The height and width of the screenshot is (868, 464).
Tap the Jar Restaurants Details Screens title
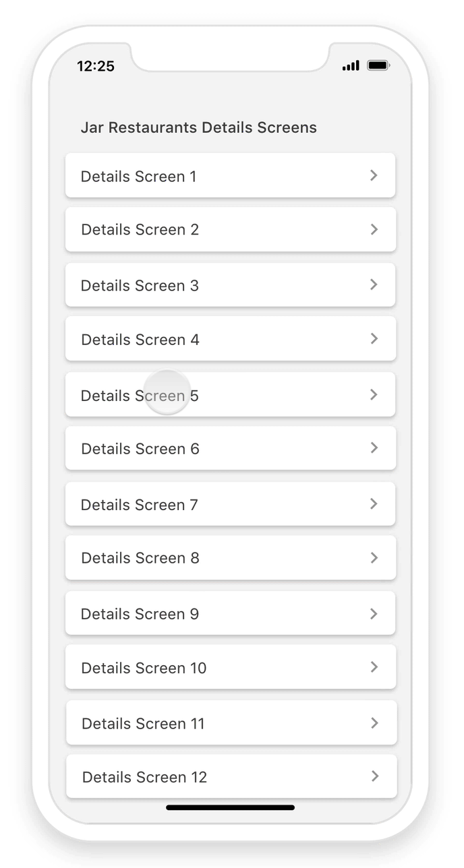pos(198,127)
